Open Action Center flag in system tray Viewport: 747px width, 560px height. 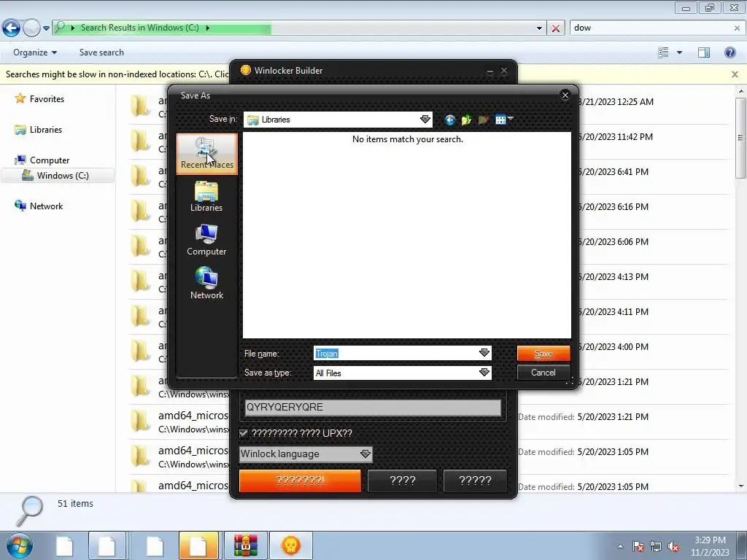638,546
